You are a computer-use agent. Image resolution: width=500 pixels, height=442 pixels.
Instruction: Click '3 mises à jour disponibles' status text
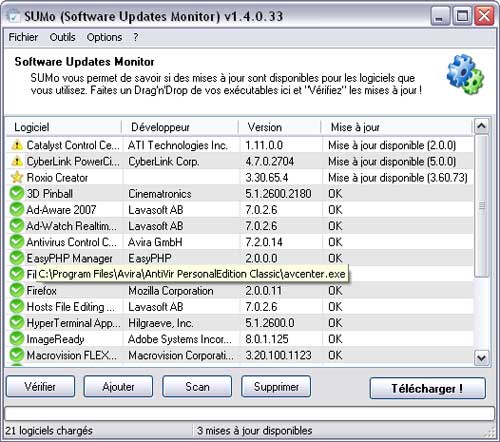(x=254, y=431)
